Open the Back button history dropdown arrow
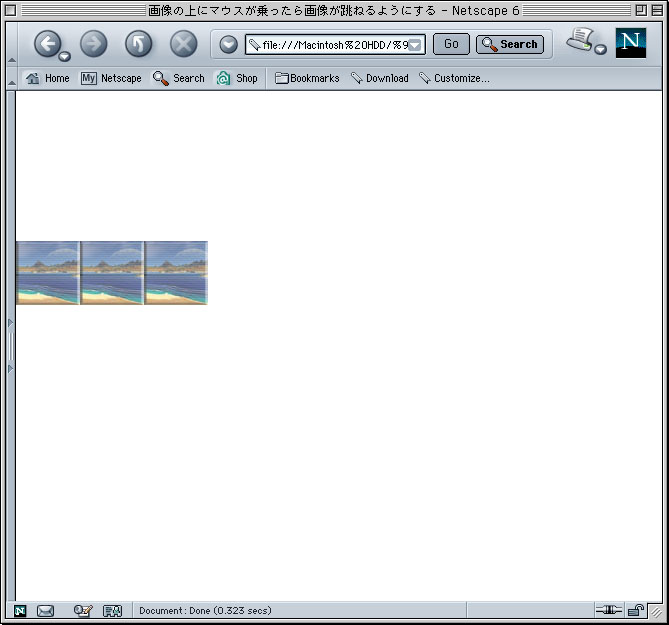This screenshot has height=625, width=669. (64, 56)
